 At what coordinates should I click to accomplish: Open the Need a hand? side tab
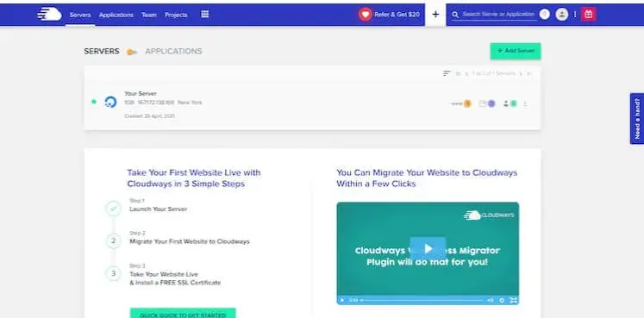click(637, 119)
